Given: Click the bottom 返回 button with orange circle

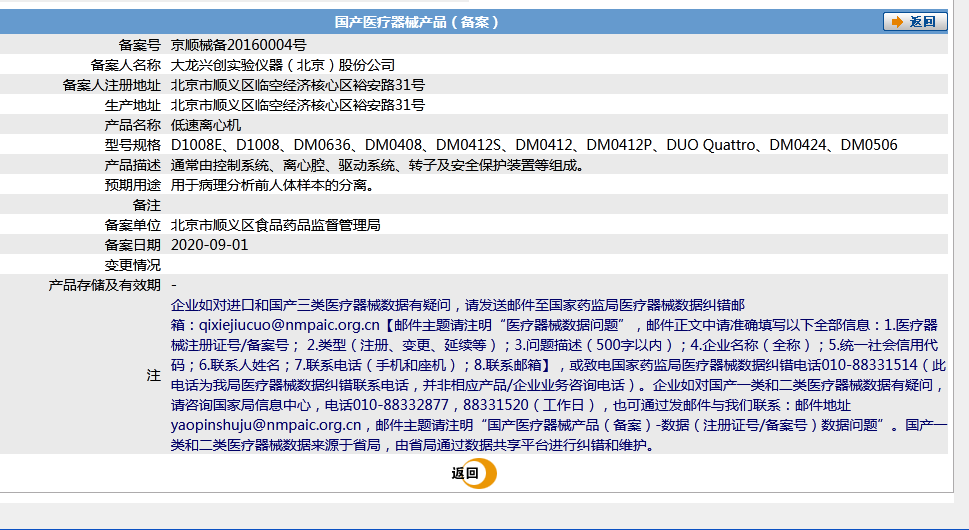Looking at the screenshot, I should 474,474.
